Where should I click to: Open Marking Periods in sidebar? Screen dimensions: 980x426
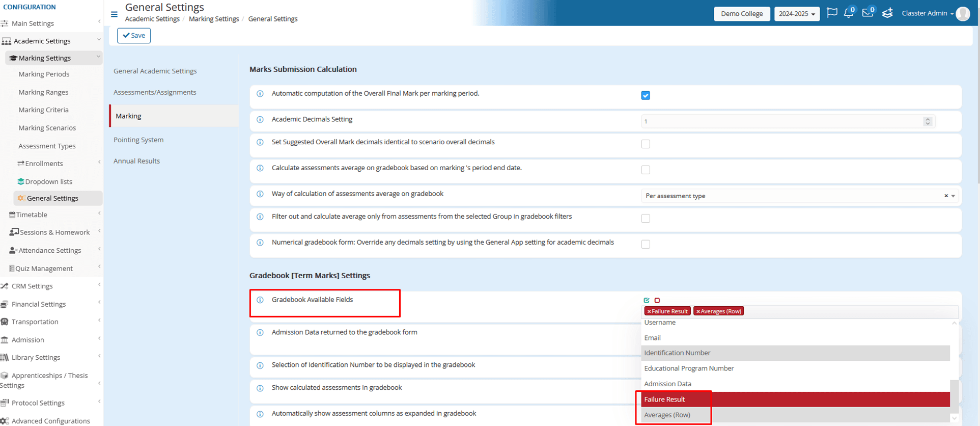point(44,74)
